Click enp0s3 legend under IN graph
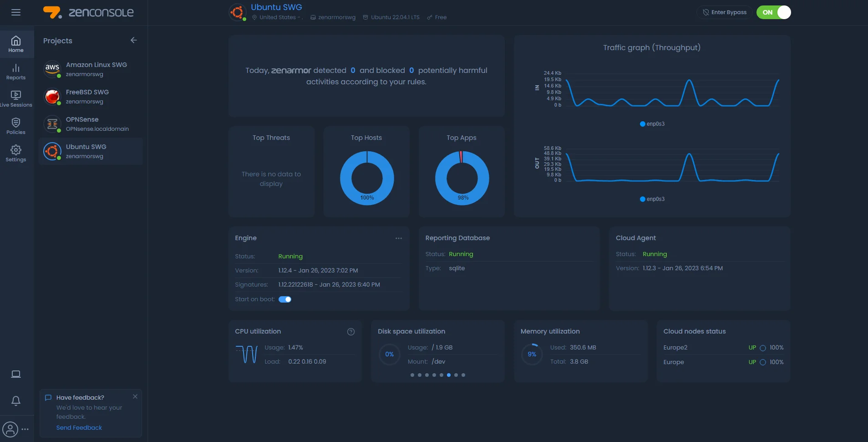868x442 pixels. [x=652, y=124]
